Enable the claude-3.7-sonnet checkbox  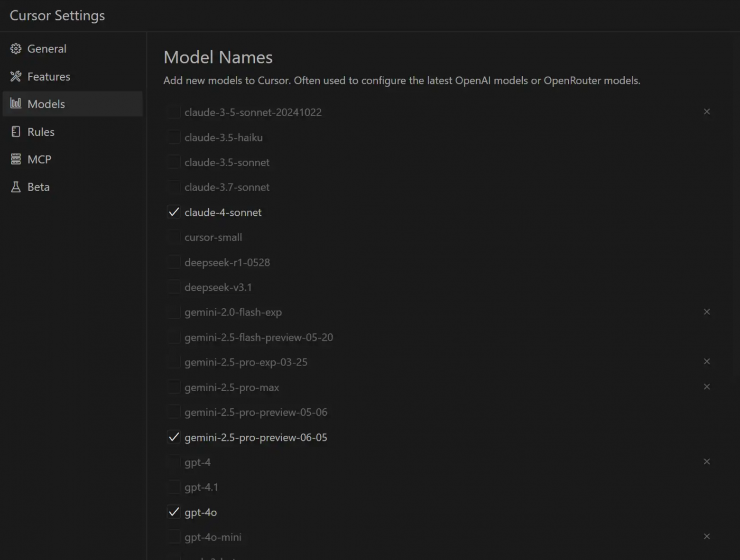tap(174, 187)
